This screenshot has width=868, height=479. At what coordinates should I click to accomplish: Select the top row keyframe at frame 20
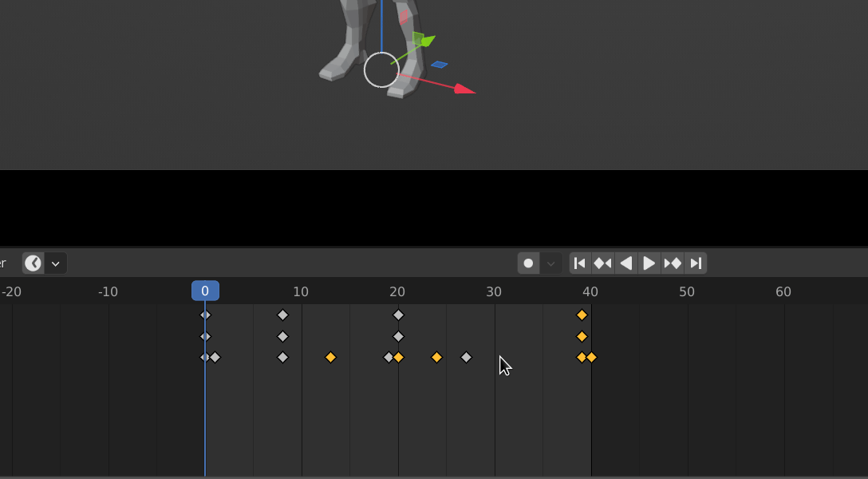[x=398, y=315]
